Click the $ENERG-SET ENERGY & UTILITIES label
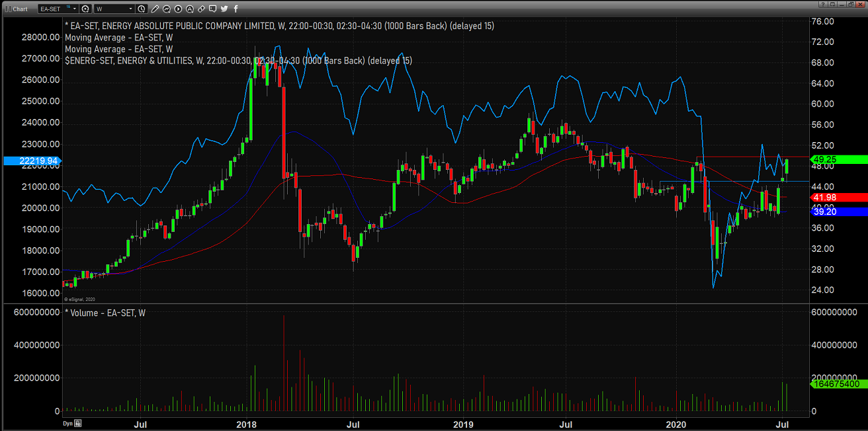The image size is (868, 431). click(x=238, y=60)
